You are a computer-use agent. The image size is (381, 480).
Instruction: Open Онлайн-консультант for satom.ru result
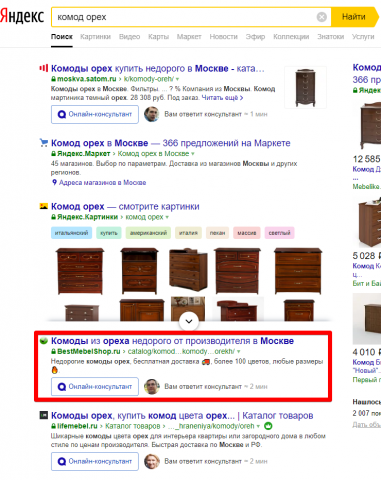coord(95,114)
